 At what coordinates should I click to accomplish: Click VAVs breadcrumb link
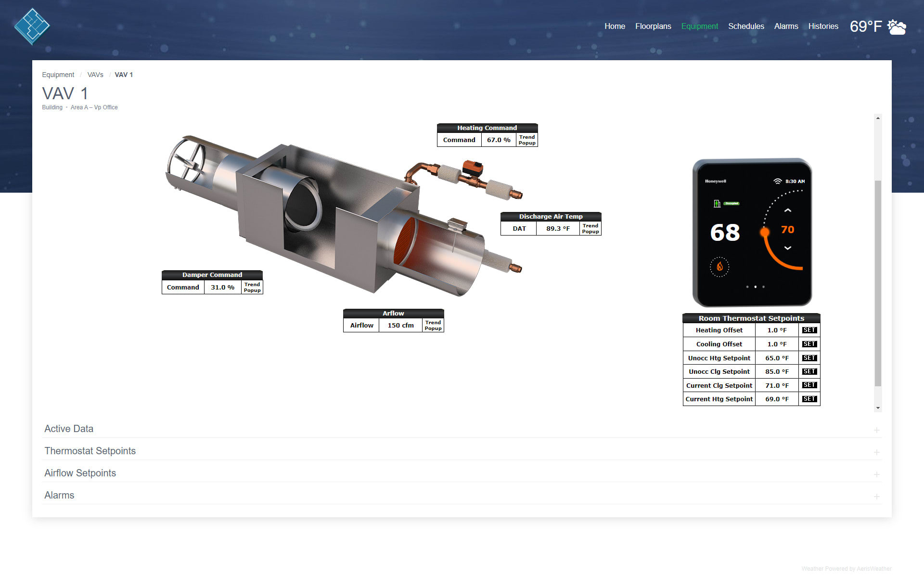click(x=95, y=75)
